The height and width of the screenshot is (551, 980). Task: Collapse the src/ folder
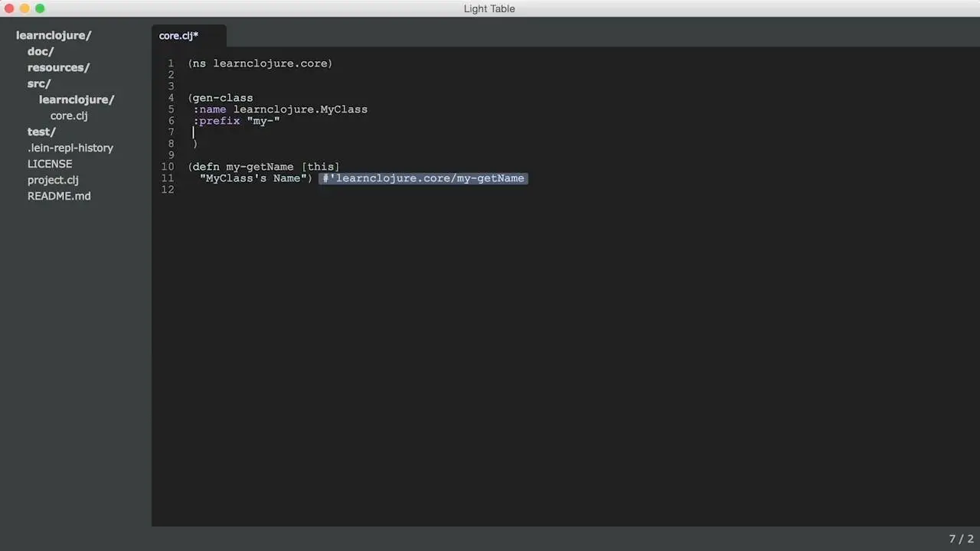tap(39, 83)
